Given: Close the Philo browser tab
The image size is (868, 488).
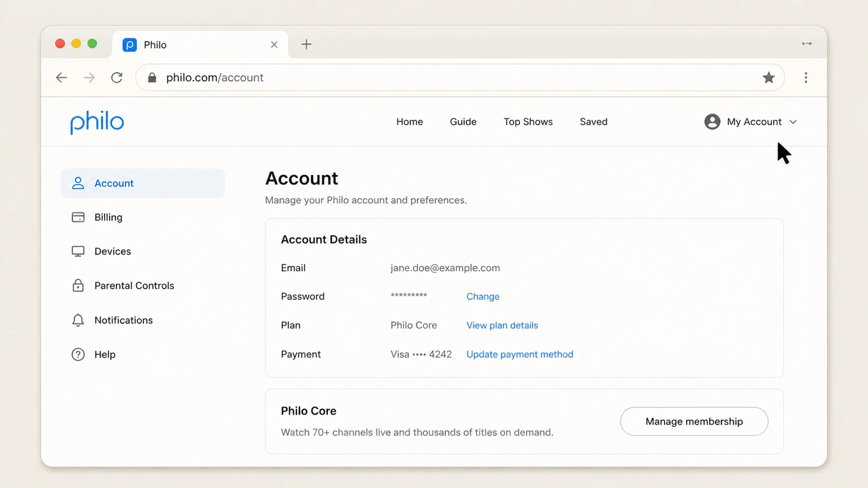Looking at the screenshot, I should click(x=274, y=45).
